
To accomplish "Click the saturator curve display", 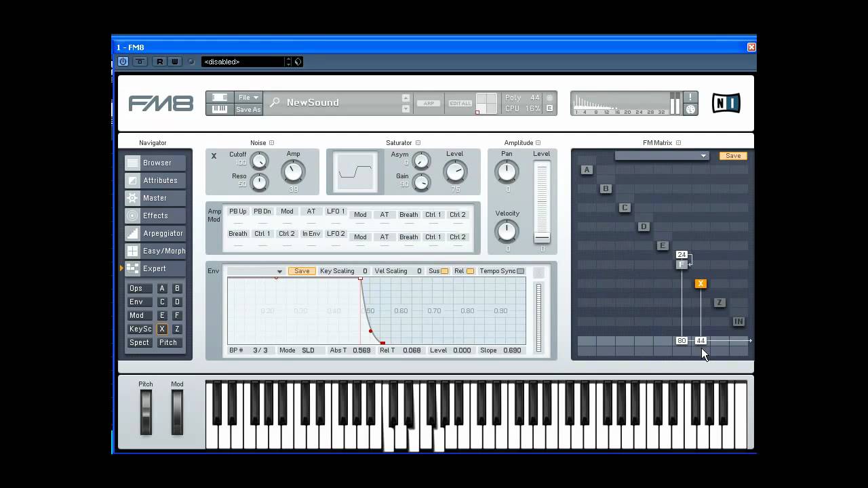I will pos(355,171).
